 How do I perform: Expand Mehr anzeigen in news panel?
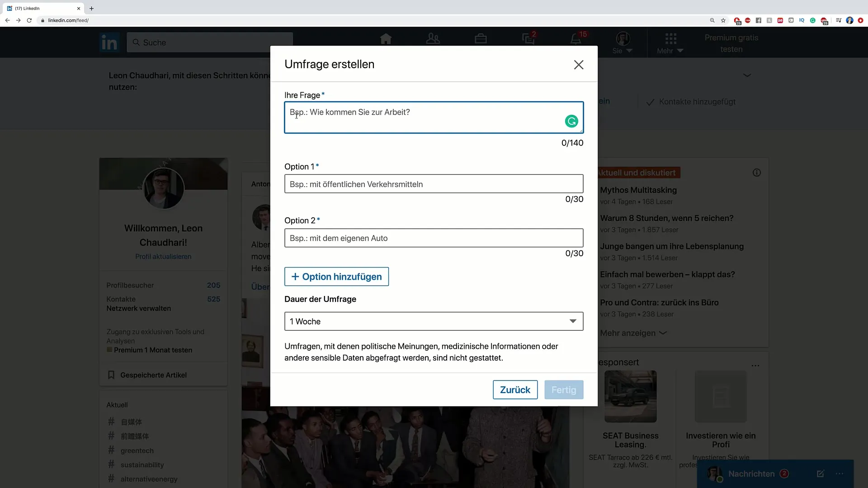coord(633,333)
